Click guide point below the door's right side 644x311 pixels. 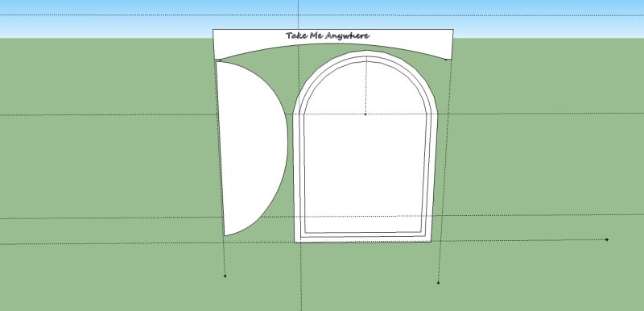(438, 283)
